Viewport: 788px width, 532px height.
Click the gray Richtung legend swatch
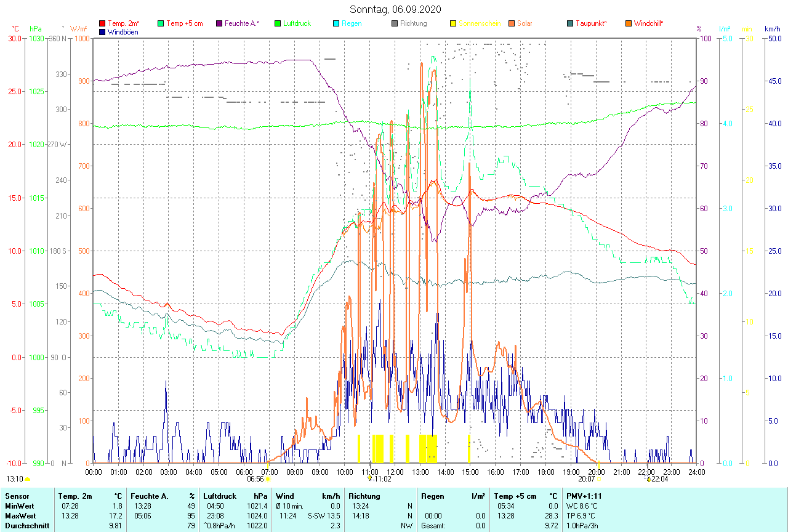[395, 23]
